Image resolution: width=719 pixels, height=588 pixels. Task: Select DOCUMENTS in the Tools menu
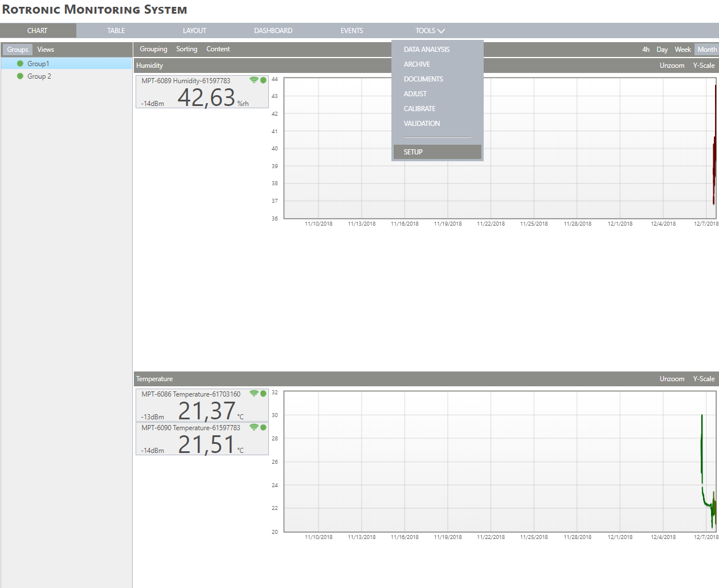423,79
